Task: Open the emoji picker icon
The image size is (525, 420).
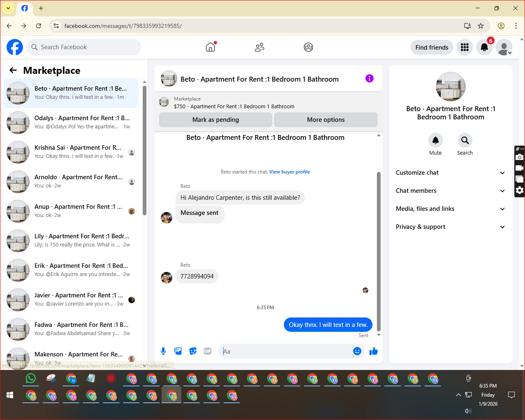Action: pyautogui.click(x=357, y=351)
